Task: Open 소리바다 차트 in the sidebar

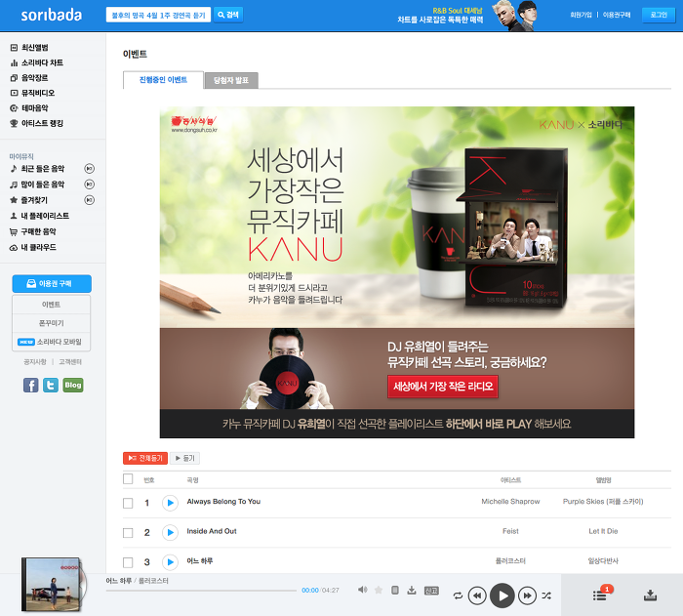Action: pyautogui.click(x=37, y=62)
